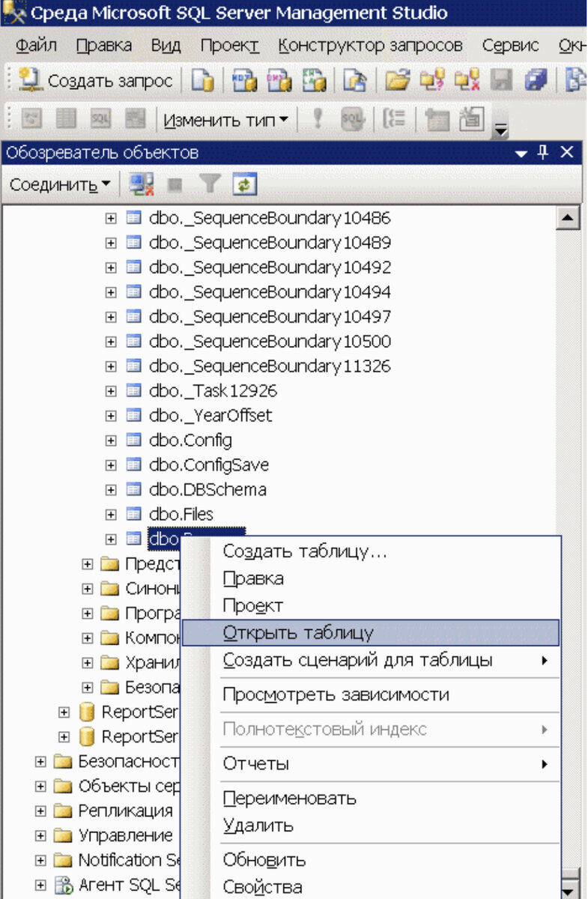Click table icon of dbo.ConfigSave
This screenshot has width=588, height=899.
point(133,465)
